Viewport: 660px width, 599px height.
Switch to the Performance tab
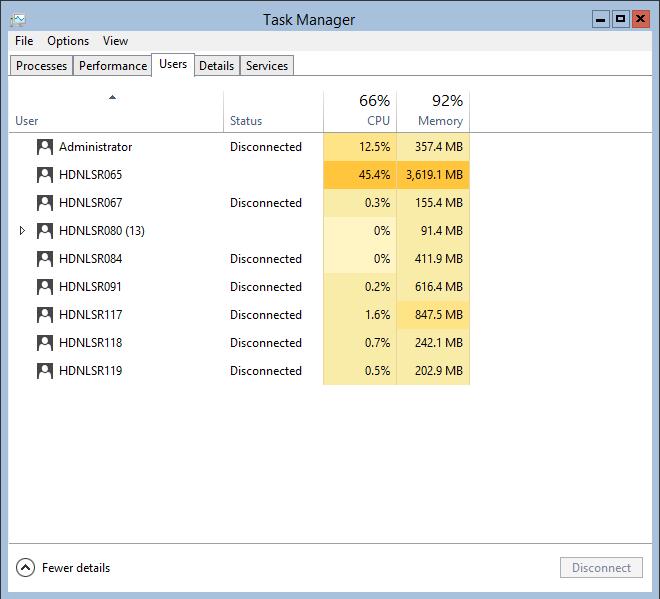coord(113,66)
